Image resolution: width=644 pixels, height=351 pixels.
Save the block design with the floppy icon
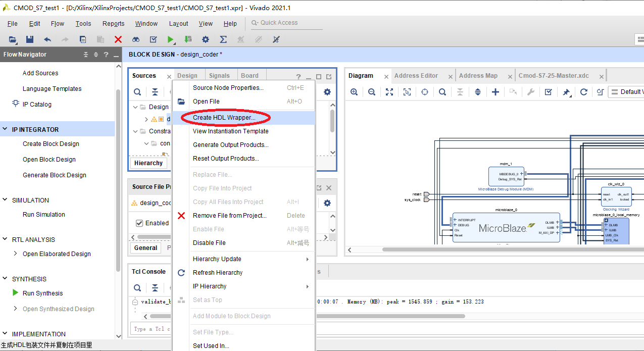(x=30, y=39)
